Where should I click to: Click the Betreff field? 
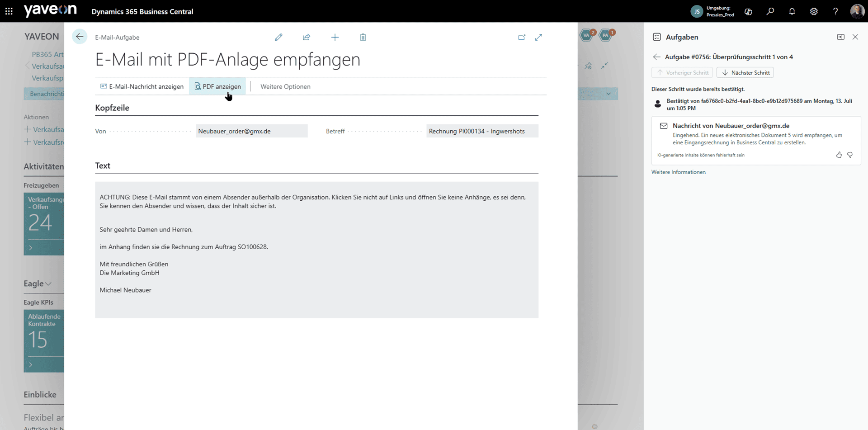tap(482, 131)
